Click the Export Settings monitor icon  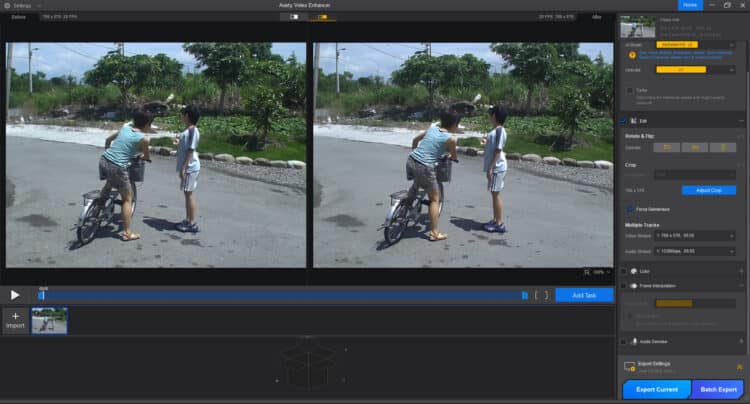(x=629, y=367)
